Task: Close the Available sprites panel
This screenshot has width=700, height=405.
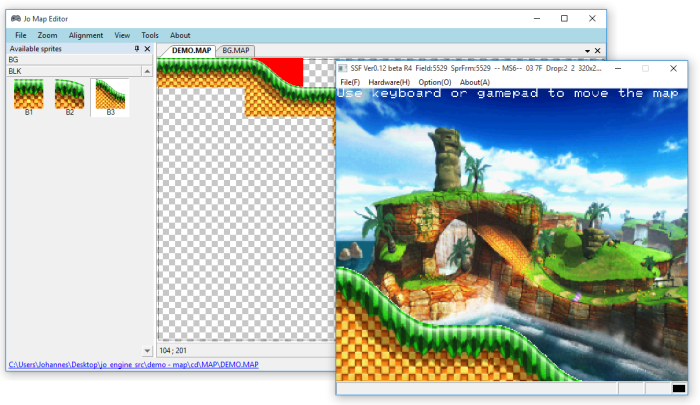Action: 147,49
